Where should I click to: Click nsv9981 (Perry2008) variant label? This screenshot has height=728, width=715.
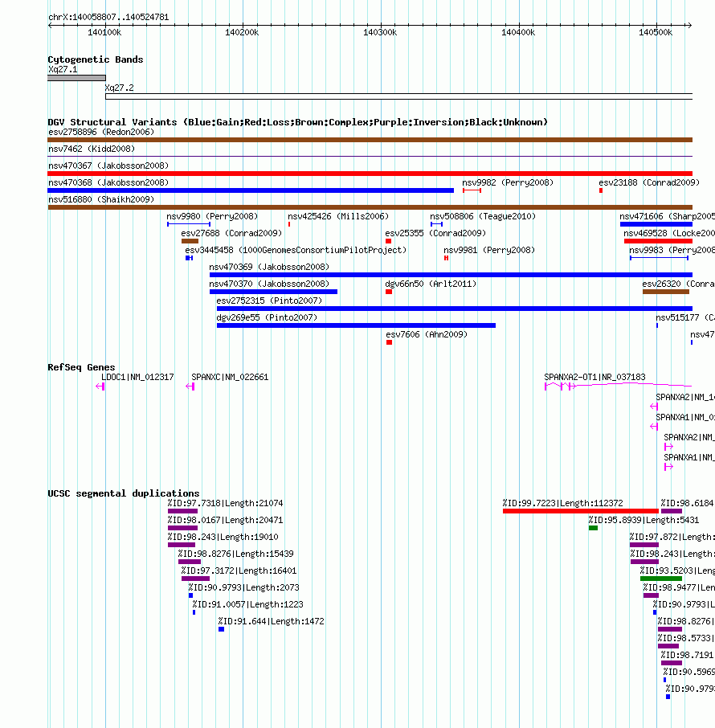[489, 250]
